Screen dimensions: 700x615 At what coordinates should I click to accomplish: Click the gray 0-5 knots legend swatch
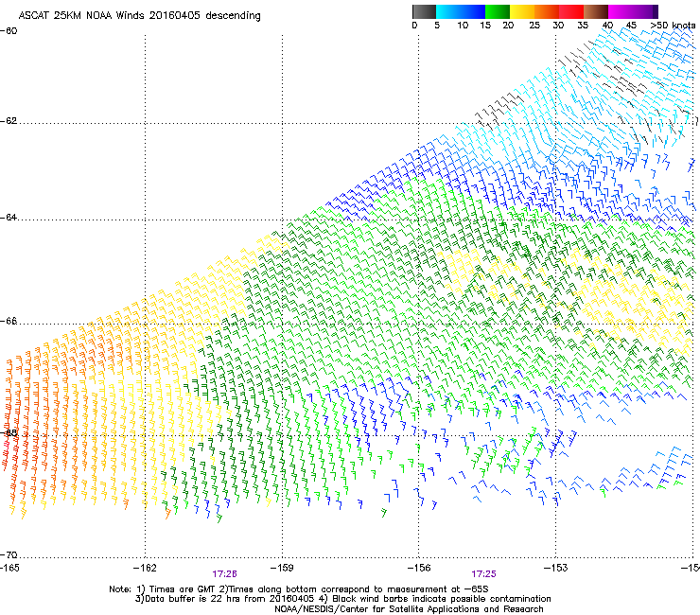click(424, 11)
